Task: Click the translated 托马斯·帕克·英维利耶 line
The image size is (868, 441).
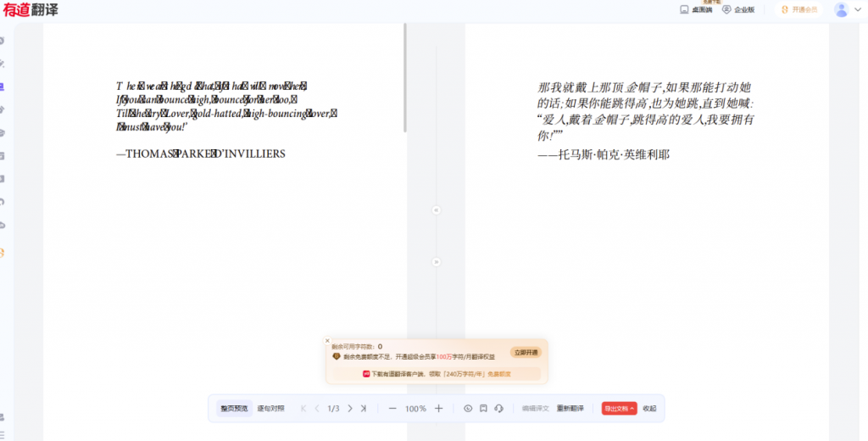Action: pyautogui.click(x=604, y=154)
